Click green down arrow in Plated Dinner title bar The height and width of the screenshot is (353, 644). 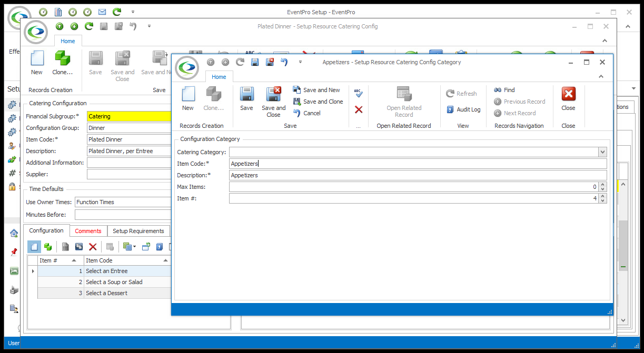(x=74, y=26)
